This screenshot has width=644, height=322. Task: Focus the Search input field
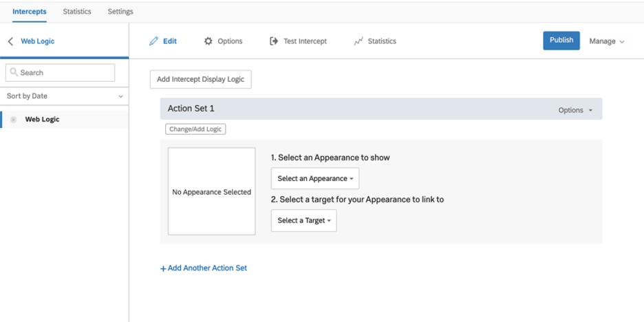point(66,72)
